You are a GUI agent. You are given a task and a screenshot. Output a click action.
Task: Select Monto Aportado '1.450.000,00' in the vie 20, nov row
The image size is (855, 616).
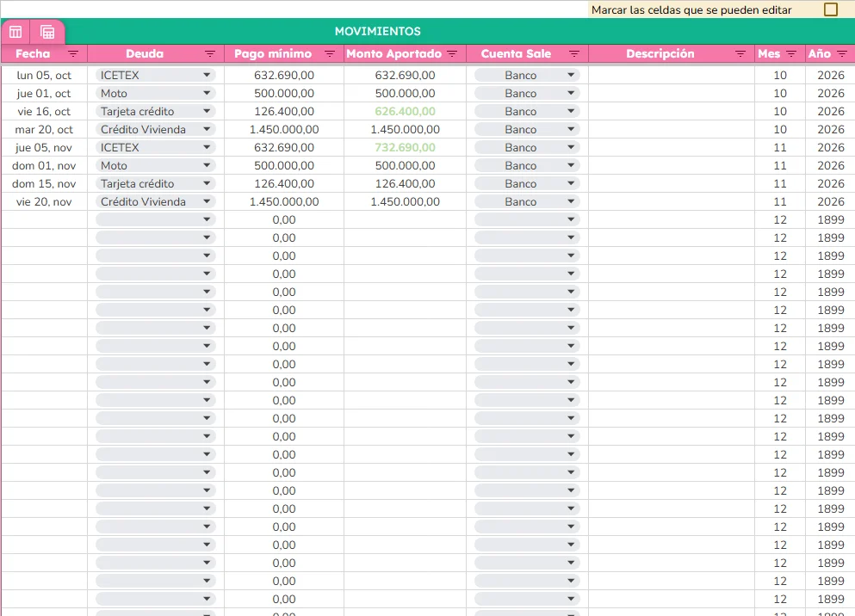click(x=406, y=201)
